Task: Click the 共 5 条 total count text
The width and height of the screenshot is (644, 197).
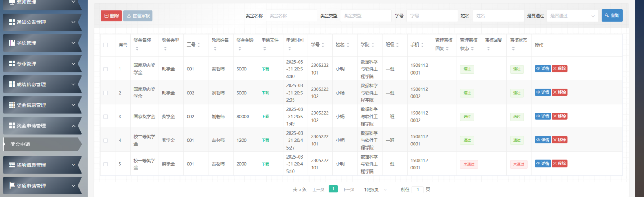Action: point(299,189)
